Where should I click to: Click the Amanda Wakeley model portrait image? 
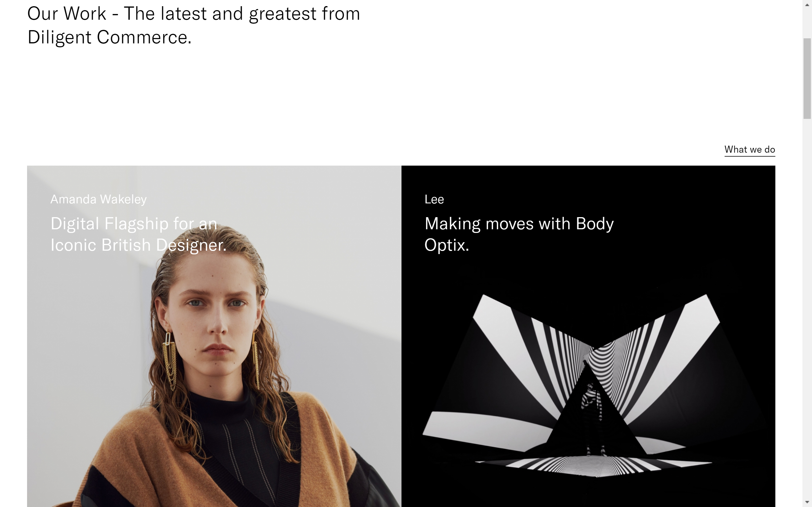214,336
